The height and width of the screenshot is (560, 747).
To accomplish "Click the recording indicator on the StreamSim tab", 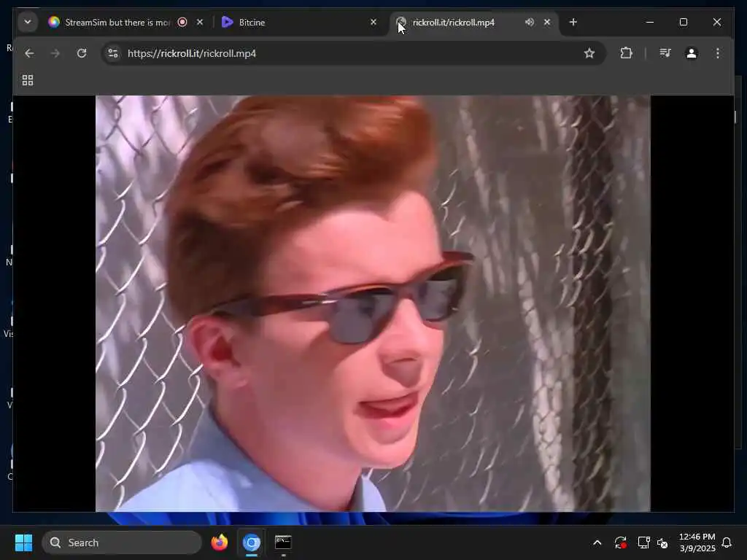I will coord(182,22).
